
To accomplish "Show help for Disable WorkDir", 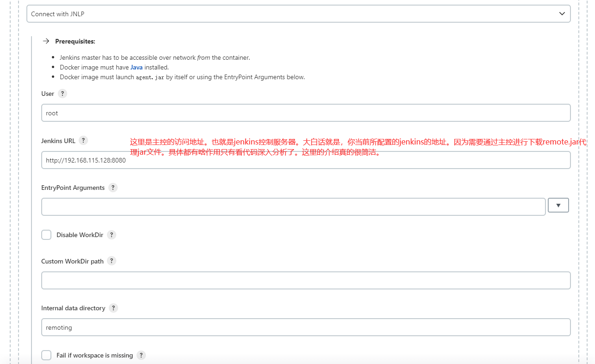I will (112, 235).
